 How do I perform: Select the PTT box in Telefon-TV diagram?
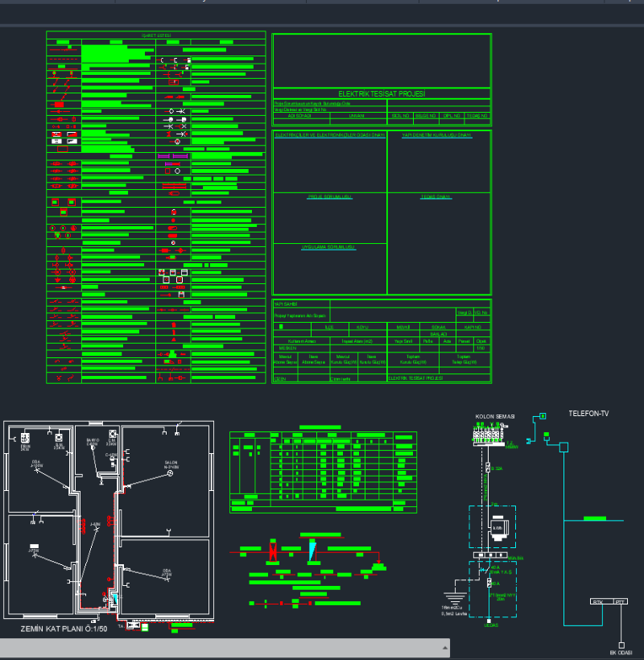tap(619, 602)
